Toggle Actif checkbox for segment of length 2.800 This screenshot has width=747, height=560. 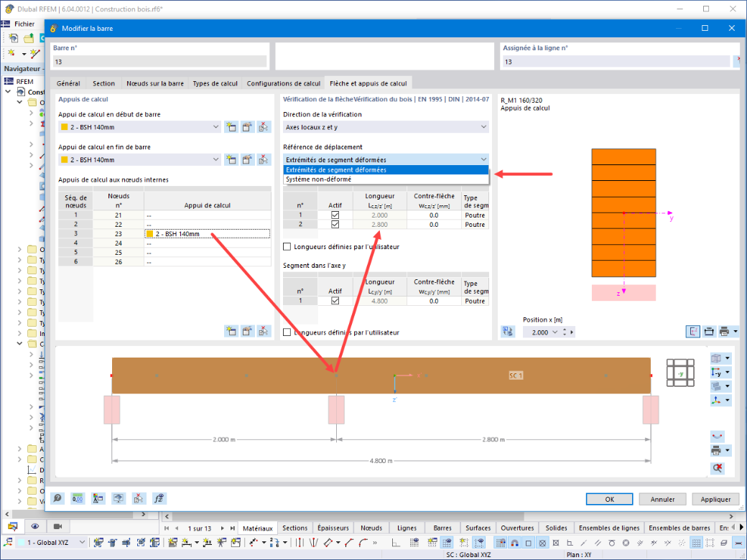(x=335, y=224)
